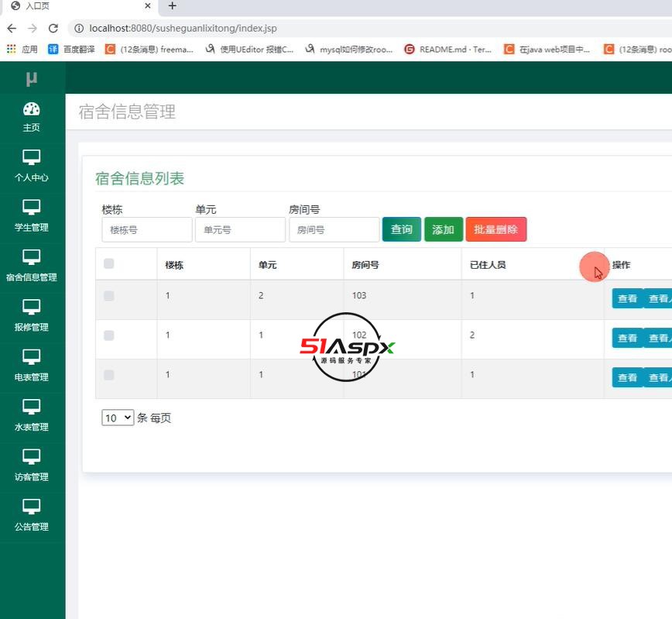Screen dimensions: 672x619
Task: Open 宿舍信息管理 monitor icon in sidebar
Action: pyautogui.click(x=31, y=257)
